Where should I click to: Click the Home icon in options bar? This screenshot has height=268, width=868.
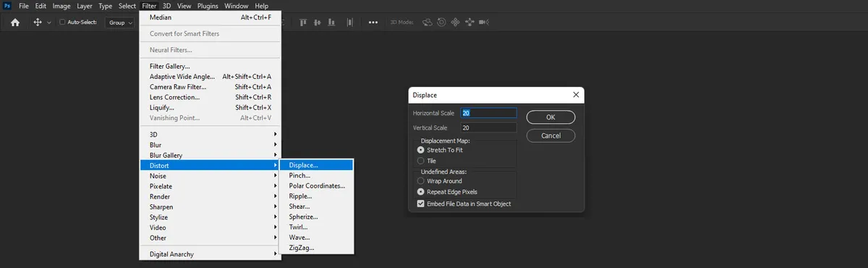[x=14, y=22]
